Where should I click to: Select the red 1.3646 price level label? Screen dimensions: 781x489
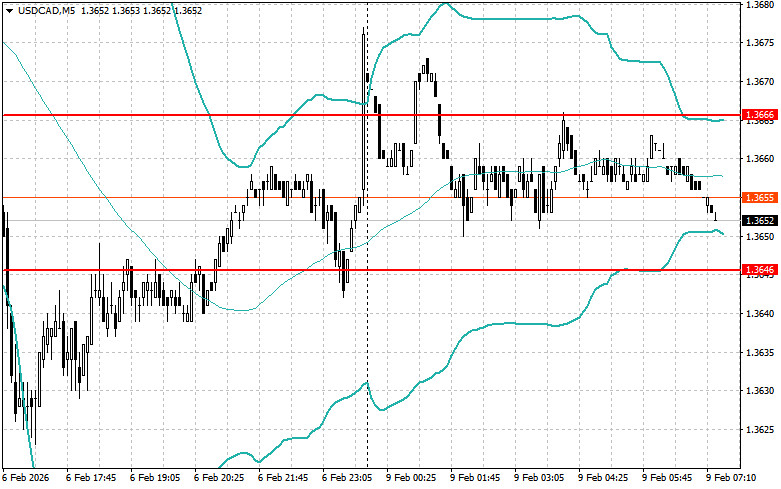pyautogui.click(x=760, y=270)
